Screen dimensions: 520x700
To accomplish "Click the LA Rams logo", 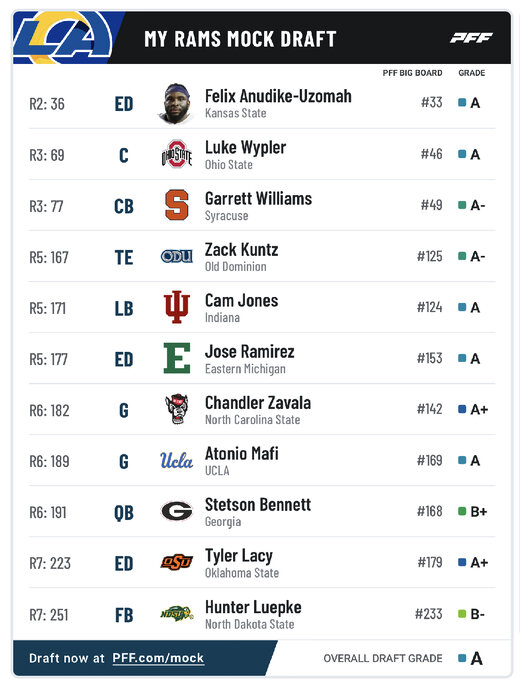I will click(x=62, y=38).
